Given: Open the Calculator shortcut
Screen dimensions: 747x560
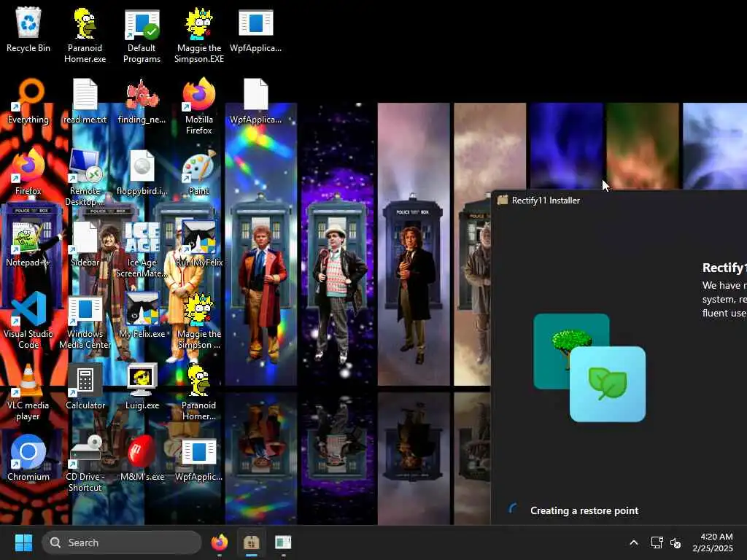Looking at the screenshot, I should (x=85, y=388).
